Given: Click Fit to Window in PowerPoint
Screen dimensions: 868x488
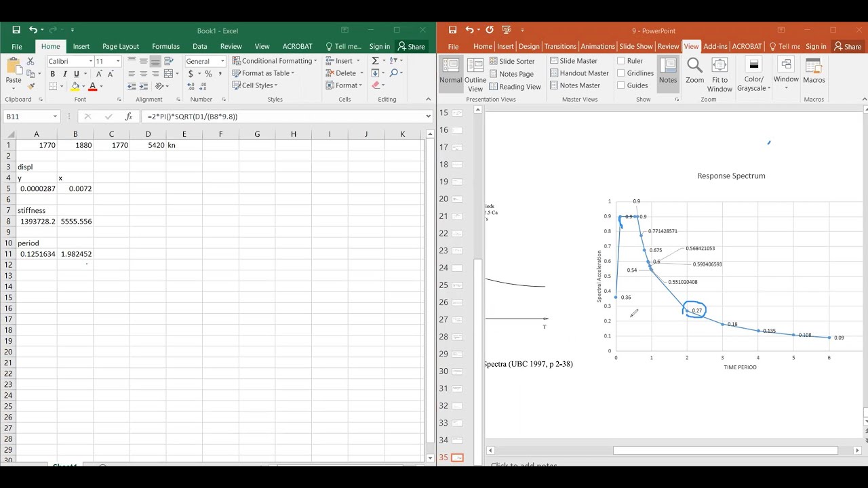Looking at the screenshot, I should tap(719, 74).
